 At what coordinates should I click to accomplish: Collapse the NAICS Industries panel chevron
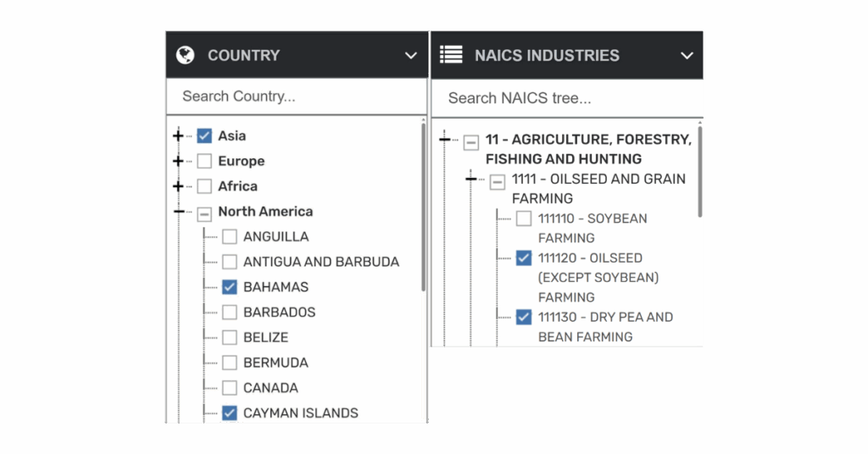click(687, 56)
